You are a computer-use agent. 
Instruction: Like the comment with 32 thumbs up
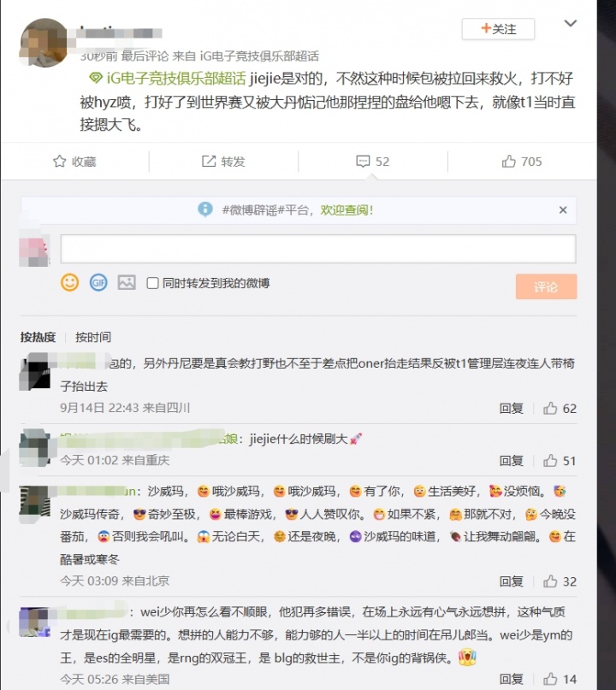pyautogui.click(x=550, y=581)
